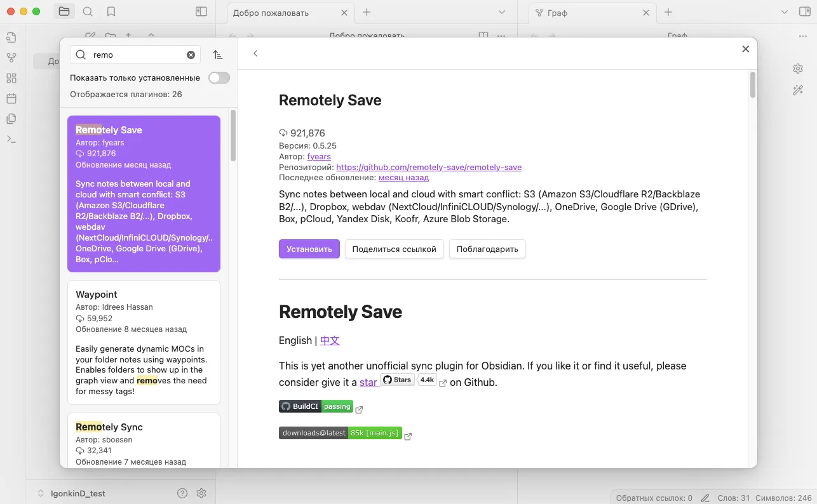Clear the plugin search field

coord(191,55)
